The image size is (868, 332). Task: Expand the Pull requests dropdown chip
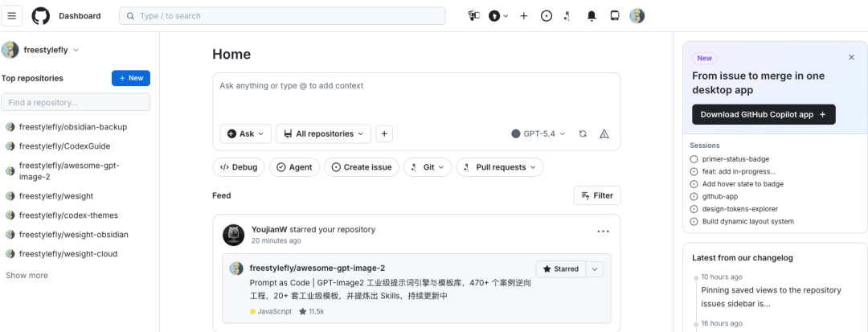pyautogui.click(x=500, y=167)
